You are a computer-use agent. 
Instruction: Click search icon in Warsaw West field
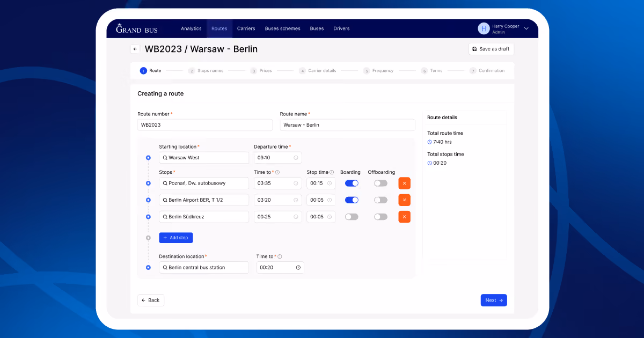(165, 158)
